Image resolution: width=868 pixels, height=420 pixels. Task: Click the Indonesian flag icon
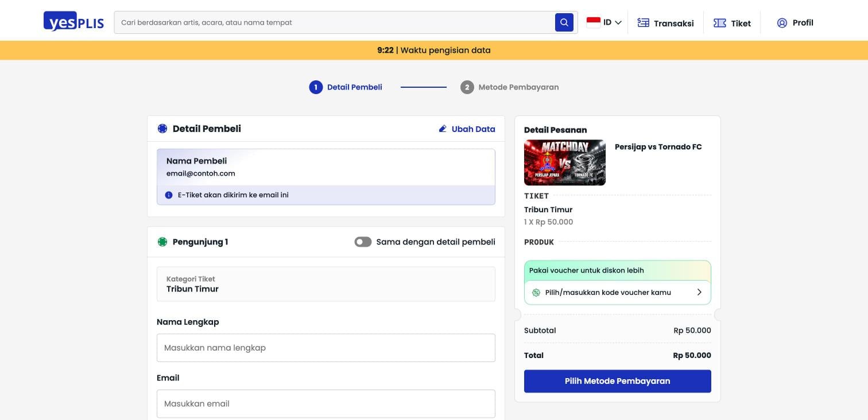(594, 22)
